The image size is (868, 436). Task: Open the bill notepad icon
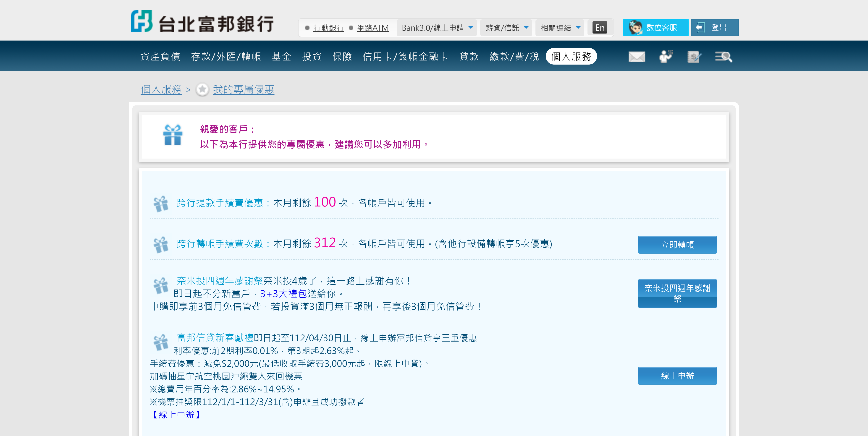click(694, 57)
